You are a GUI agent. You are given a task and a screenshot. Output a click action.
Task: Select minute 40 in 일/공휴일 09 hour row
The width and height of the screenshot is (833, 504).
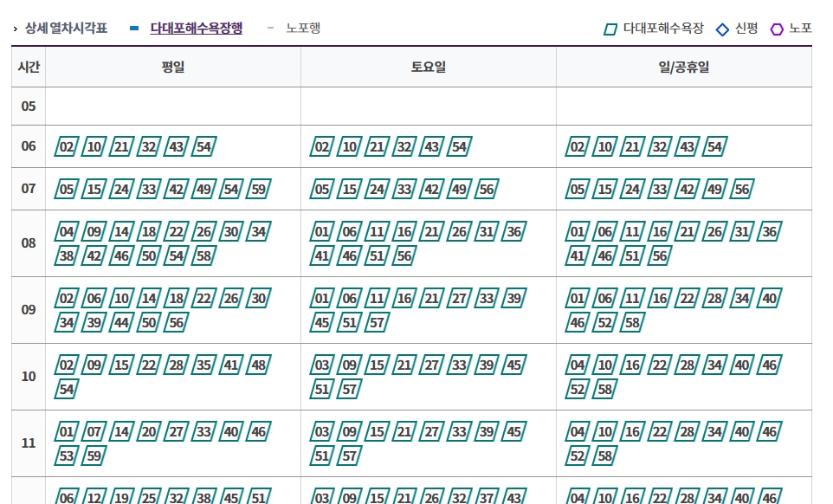(x=770, y=298)
